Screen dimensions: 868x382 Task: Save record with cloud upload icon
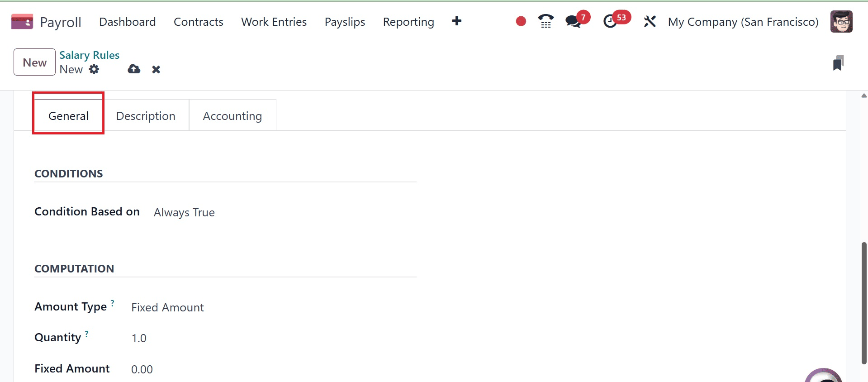pos(134,69)
